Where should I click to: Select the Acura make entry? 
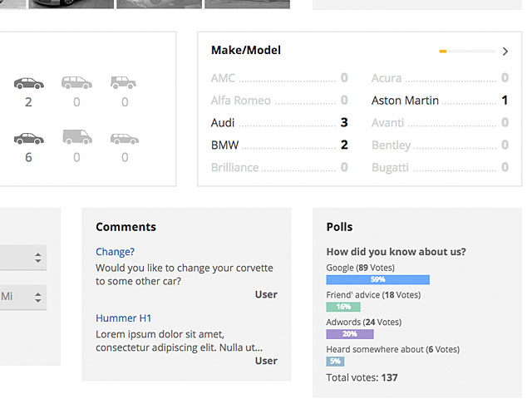(x=440, y=77)
